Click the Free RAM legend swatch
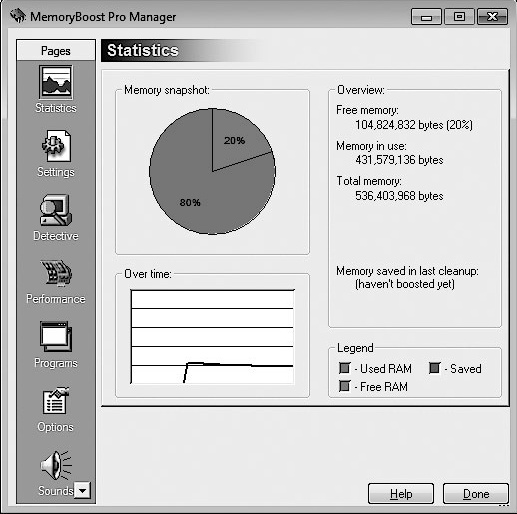The height and width of the screenshot is (514, 517). click(x=345, y=386)
